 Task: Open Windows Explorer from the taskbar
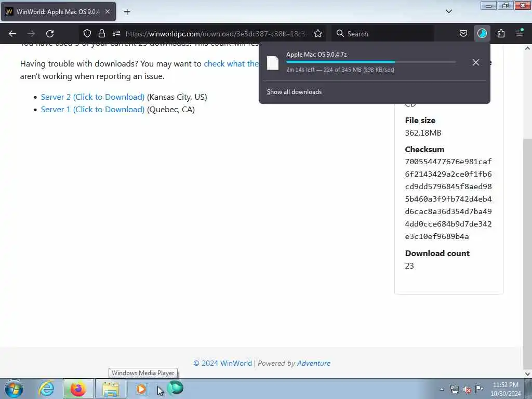(x=111, y=389)
